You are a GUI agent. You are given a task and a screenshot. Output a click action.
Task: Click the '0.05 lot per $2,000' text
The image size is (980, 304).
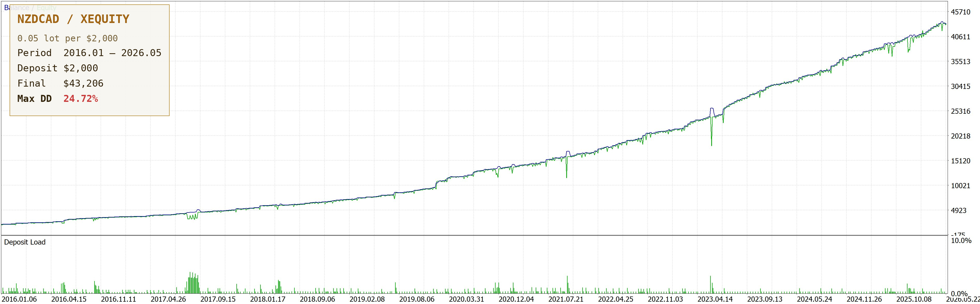coord(67,38)
